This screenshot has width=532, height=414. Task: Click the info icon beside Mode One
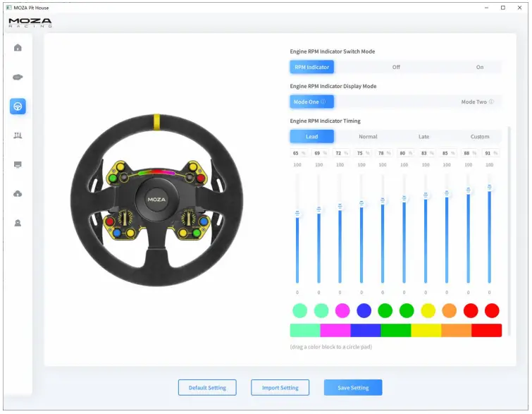pyautogui.click(x=323, y=102)
